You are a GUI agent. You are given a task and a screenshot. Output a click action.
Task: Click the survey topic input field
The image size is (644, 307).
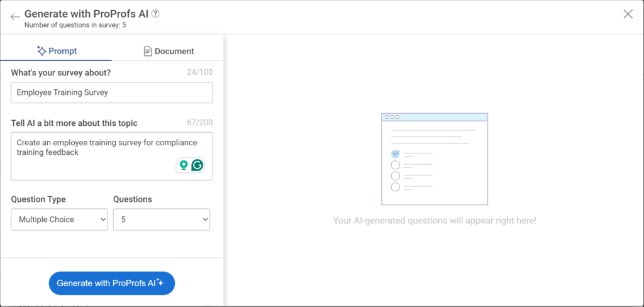112,92
